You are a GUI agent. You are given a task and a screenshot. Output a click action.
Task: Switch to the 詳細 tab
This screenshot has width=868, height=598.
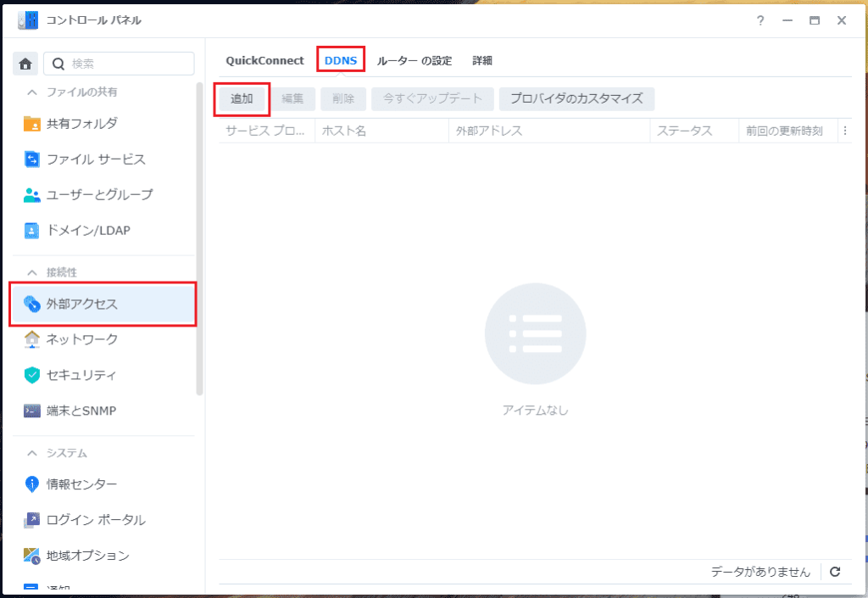point(482,61)
